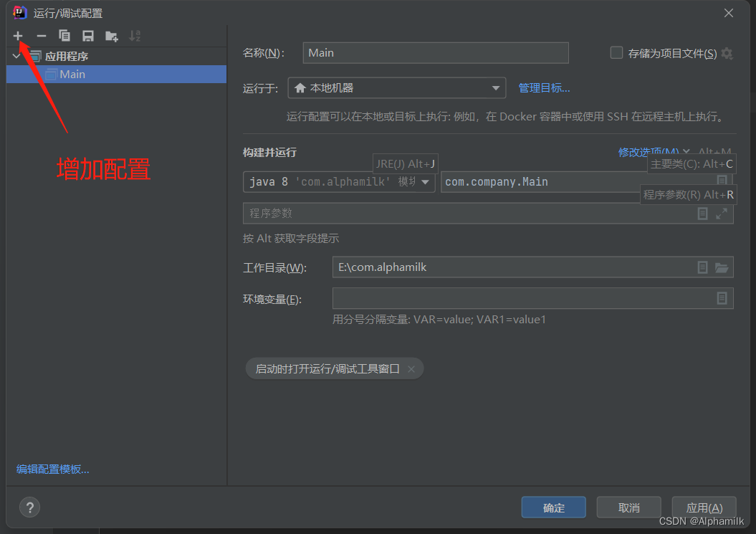Click the move-to-new-folder icon
Screen dimensions: 756x534
[112, 36]
